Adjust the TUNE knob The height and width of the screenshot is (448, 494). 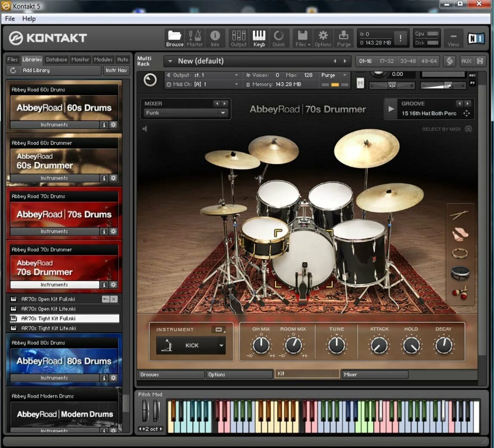(x=337, y=345)
